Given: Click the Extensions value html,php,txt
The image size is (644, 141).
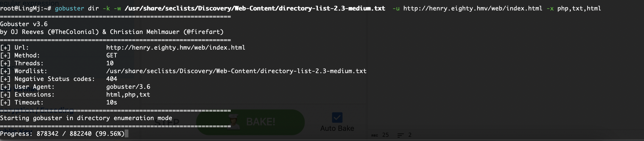Looking at the screenshot, I should pos(128,95).
